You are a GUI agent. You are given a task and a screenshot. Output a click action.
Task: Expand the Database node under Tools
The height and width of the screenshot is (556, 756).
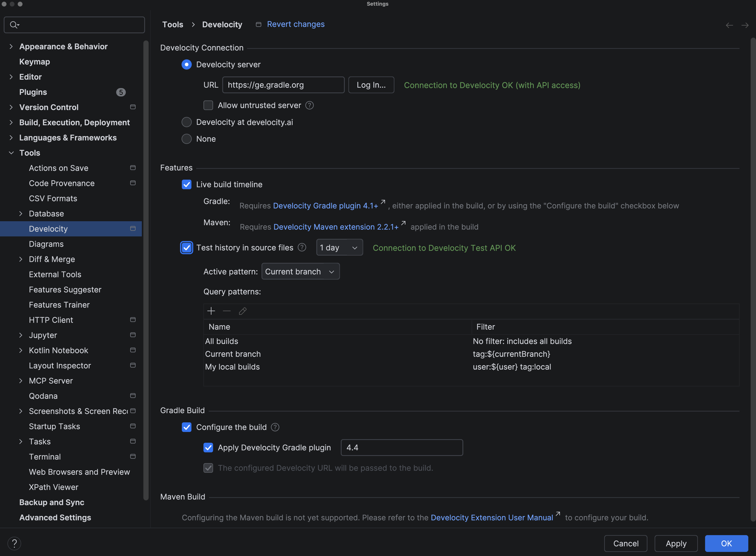pos(21,214)
